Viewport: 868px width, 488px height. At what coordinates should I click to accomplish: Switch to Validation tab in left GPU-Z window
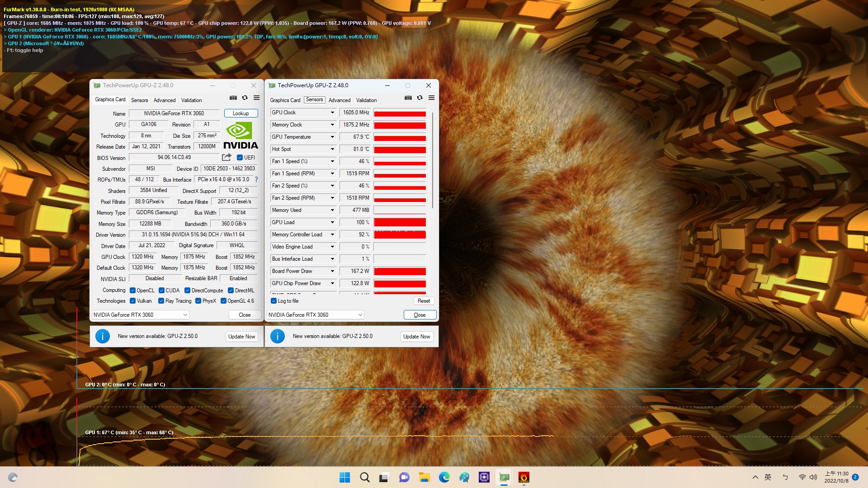point(191,100)
